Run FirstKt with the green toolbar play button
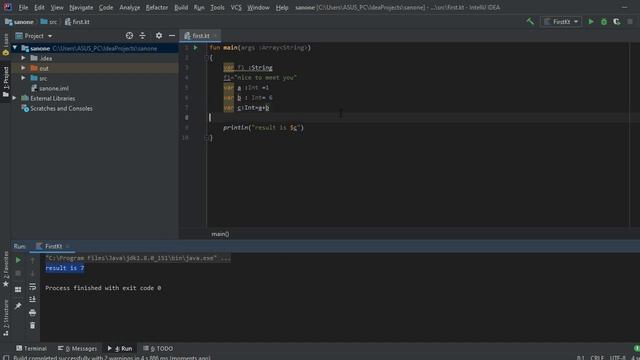The width and height of the screenshot is (640, 360). pos(591,22)
